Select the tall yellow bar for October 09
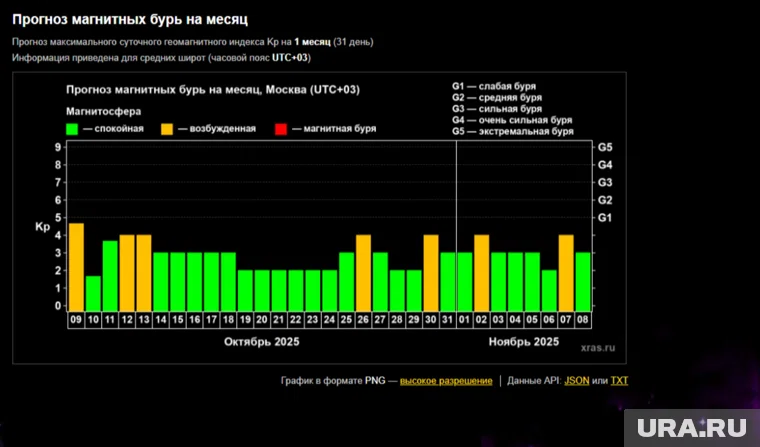The width and height of the screenshot is (760, 447). [76, 266]
